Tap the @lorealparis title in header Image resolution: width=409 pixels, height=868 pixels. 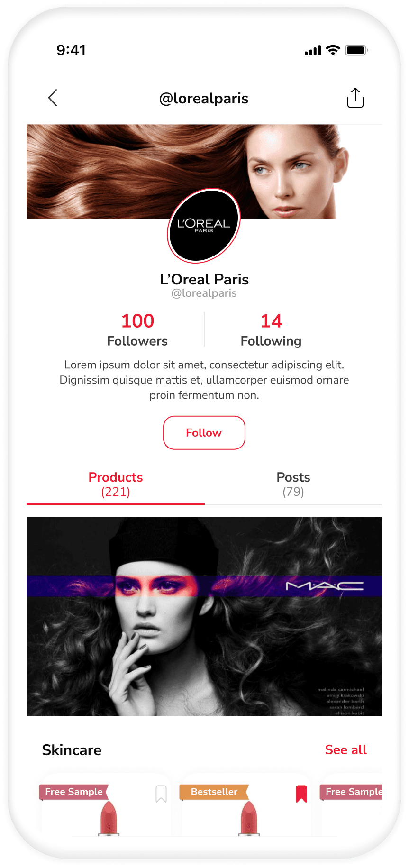pyautogui.click(x=204, y=98)
